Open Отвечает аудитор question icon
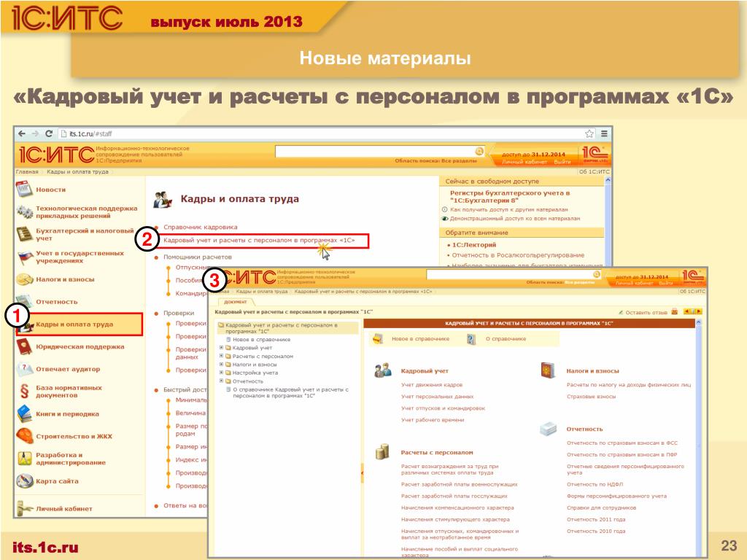 (24, 369)
